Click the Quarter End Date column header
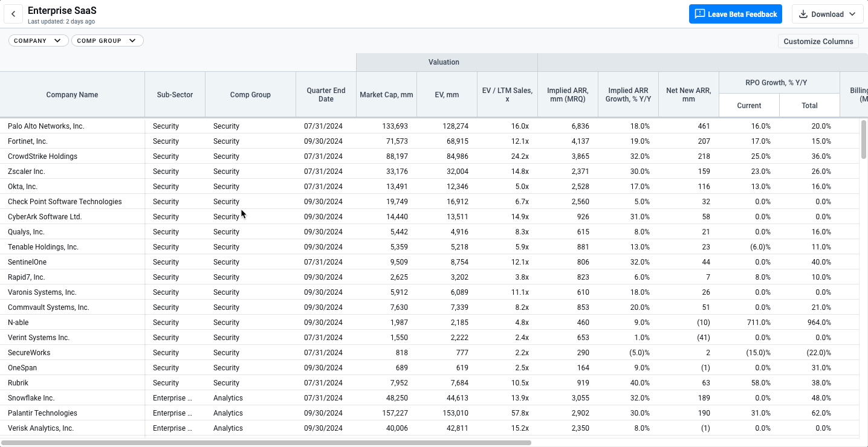Screen dimensions: 868x447 (x=326, y=95)
